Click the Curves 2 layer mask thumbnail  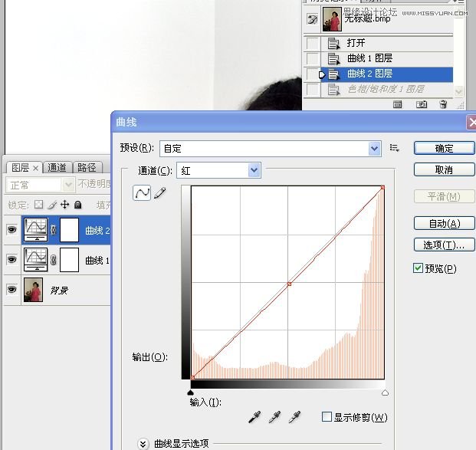(69, 229)
